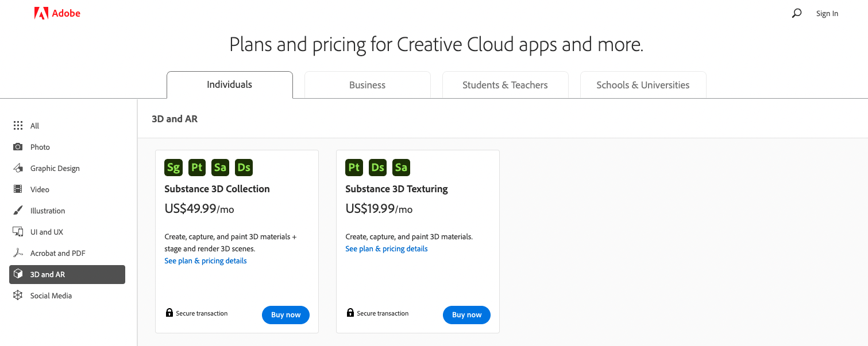Select the Individuals tab
Image resolution: width=868 pixels, height=346 pixels.
coord(230,85)
